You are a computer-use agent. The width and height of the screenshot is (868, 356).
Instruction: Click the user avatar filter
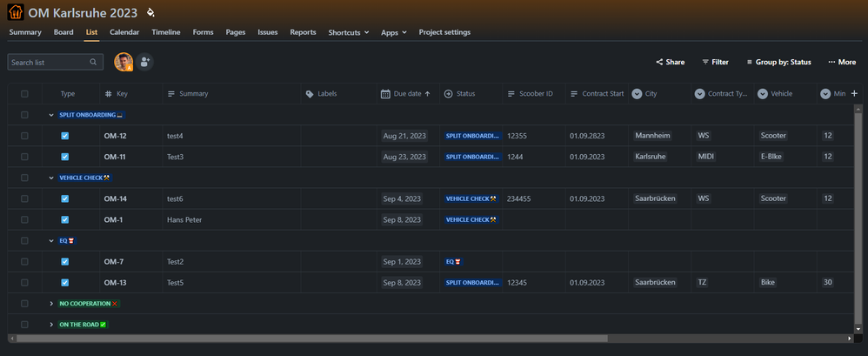pos(124,62)
